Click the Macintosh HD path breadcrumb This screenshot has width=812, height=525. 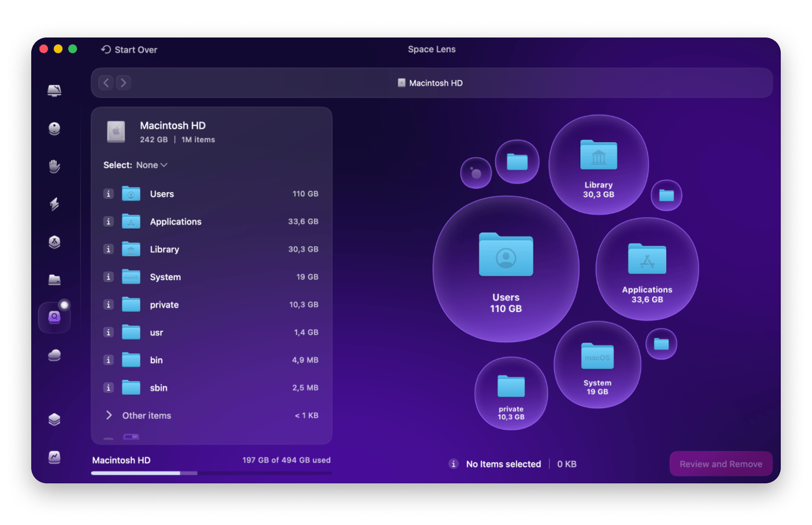pyautogui.click(x=430, y=83)
